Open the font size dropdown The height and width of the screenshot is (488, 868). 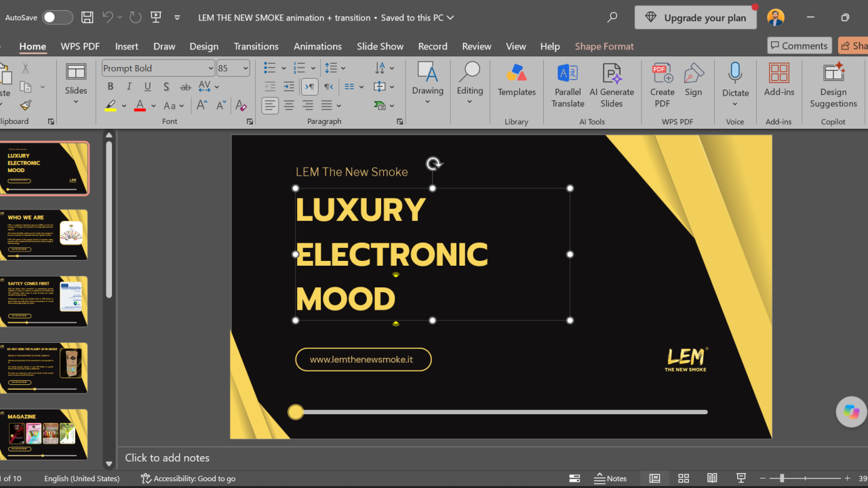(245, 68)
